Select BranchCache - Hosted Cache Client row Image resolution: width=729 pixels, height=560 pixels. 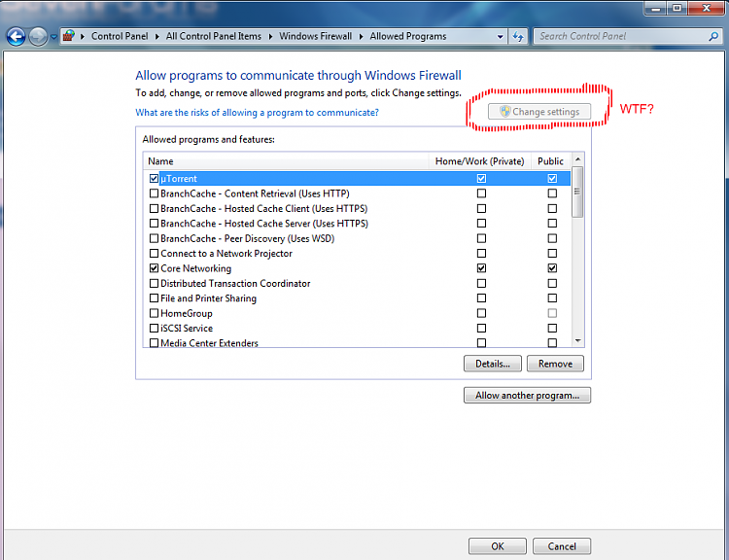click(357, 208)
